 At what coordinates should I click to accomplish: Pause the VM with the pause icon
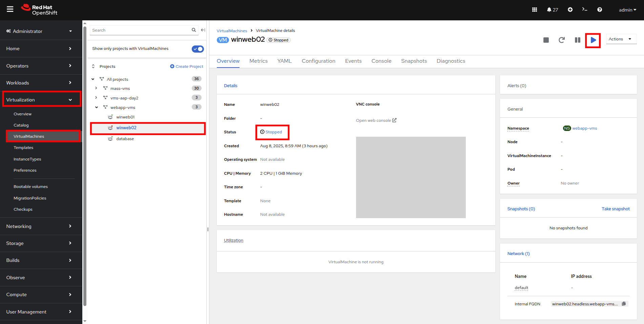coord(578,40)
